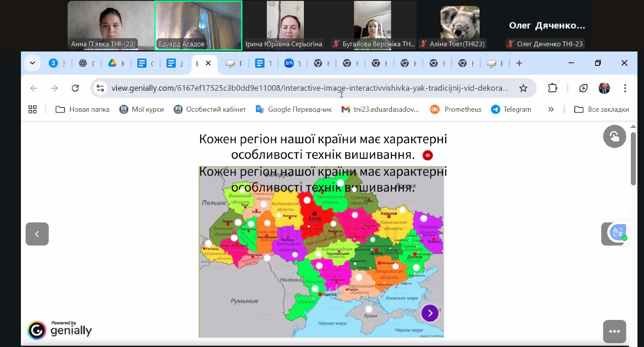Reload the current page
The height and width of the screenshot is (347, 644).
pyautogui.click(x=75, y=88)
